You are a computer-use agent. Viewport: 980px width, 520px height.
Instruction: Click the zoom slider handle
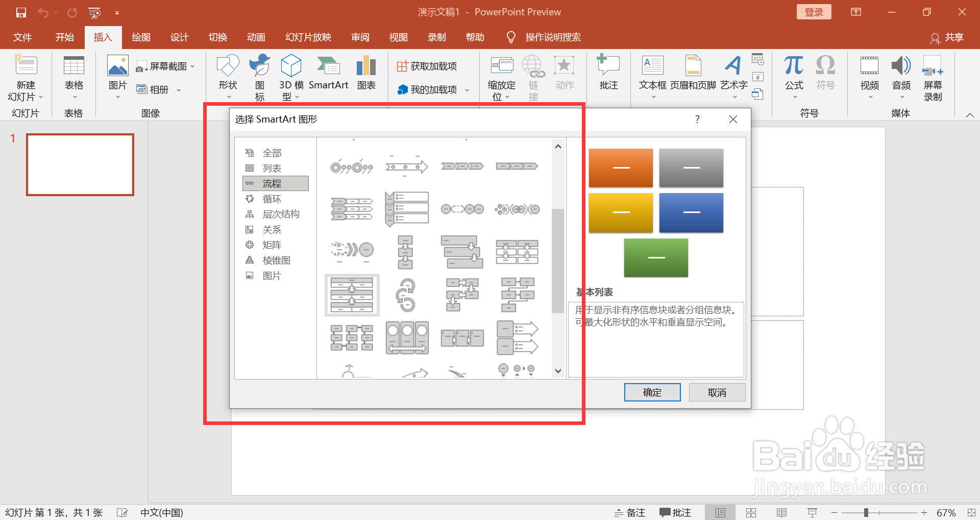[866, 512]
